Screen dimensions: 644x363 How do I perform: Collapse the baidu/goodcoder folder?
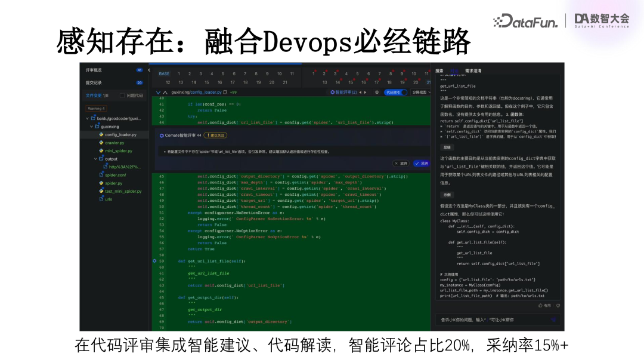88,118
